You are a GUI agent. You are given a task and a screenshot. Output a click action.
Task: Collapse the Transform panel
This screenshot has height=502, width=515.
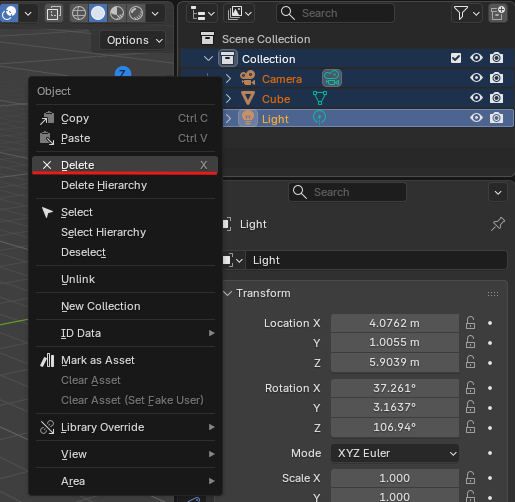[228, 293]
